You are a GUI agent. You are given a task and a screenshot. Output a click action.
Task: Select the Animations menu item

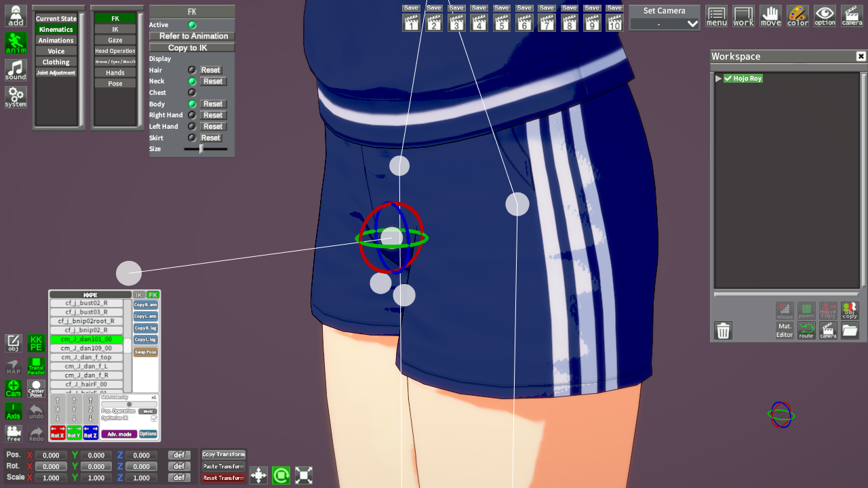click(56, 41)
